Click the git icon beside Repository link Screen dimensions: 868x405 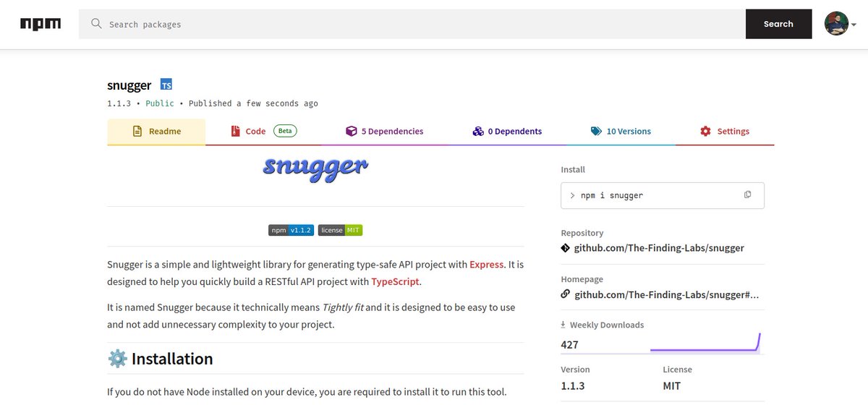click(x=566, y=248)
